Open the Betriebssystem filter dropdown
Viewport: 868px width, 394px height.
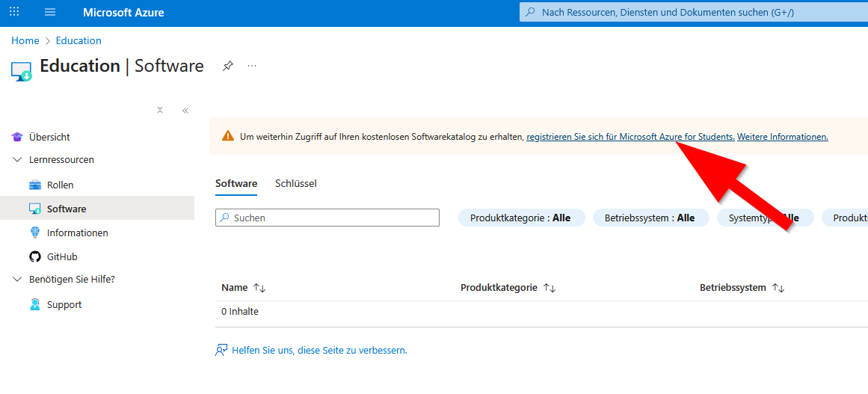(x=650, y=218)
